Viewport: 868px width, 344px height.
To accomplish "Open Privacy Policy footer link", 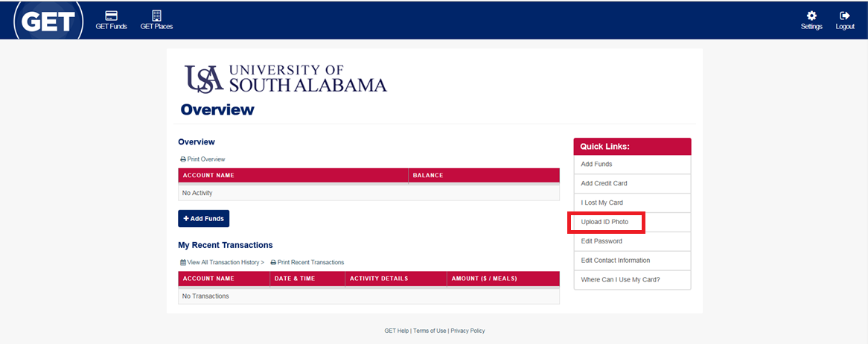I will click(467, 331).
